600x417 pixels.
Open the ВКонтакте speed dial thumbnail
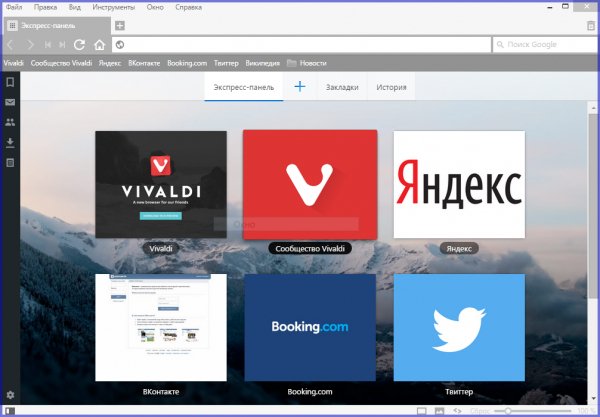coord(161,327)
